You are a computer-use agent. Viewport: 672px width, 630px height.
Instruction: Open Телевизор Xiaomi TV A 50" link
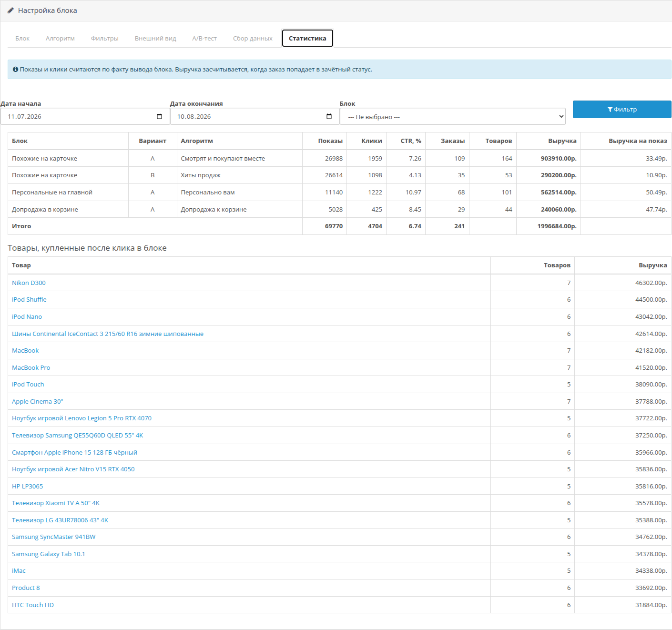(x=56, y=503)
